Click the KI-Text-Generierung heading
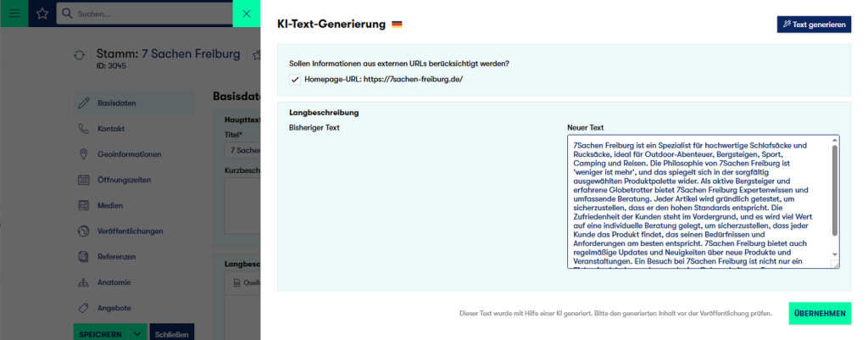This screenshot has width=868, height=340. [331, 25]
